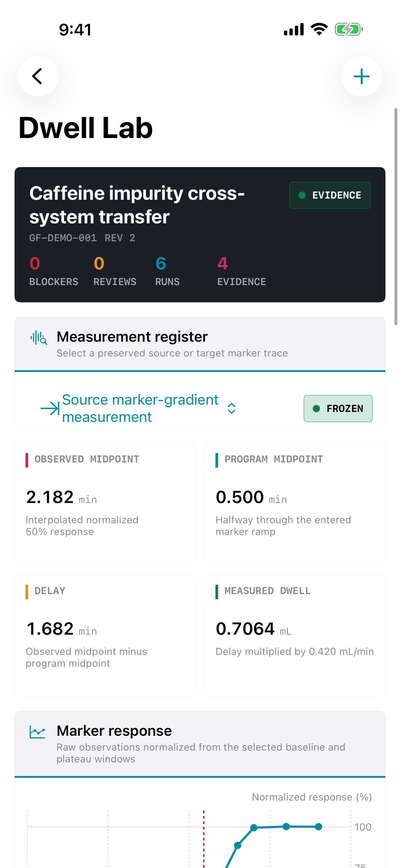Image resolution: width=400 pixels, height=868 pixels.
Task: Open the Measured Dwell 0.7064 mL card
Action: (295, 635)
